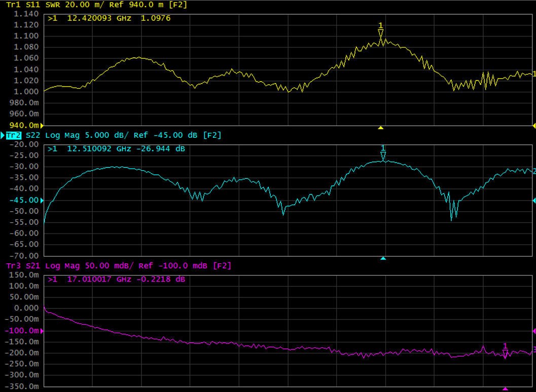Click yellow marker 1 triangle on the SWR trace

(x=381, y=34)
